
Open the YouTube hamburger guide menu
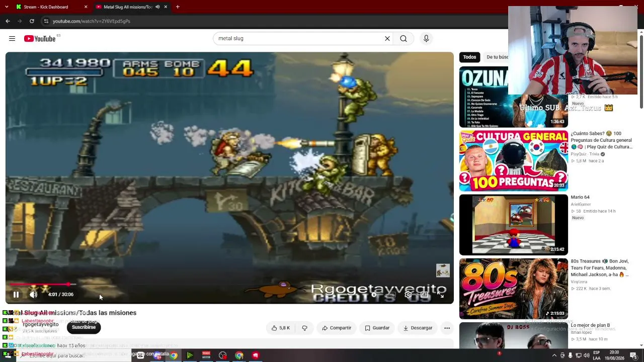(12, 39)
